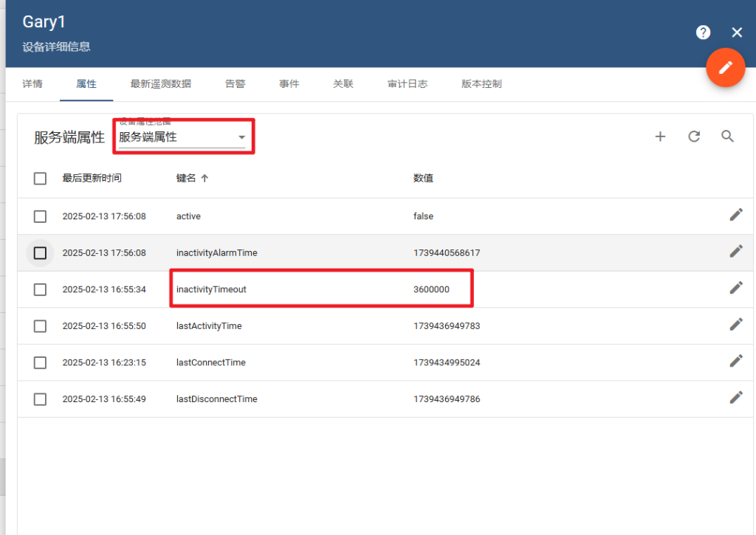Edit the inactivityAlarmTime attribute
Viewport: 756px width, 535px height.
(x=736, y=251)
